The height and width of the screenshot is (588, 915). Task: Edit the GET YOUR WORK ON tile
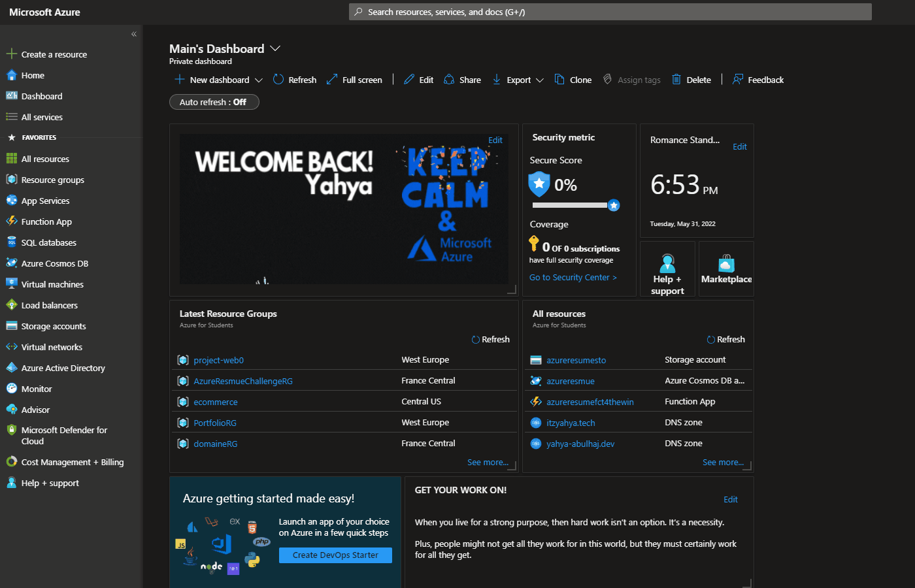click(731, 499)
